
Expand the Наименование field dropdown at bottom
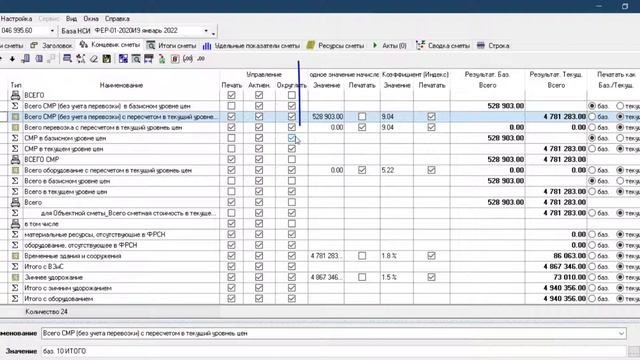pyautogui.click(x=621, y=333)
